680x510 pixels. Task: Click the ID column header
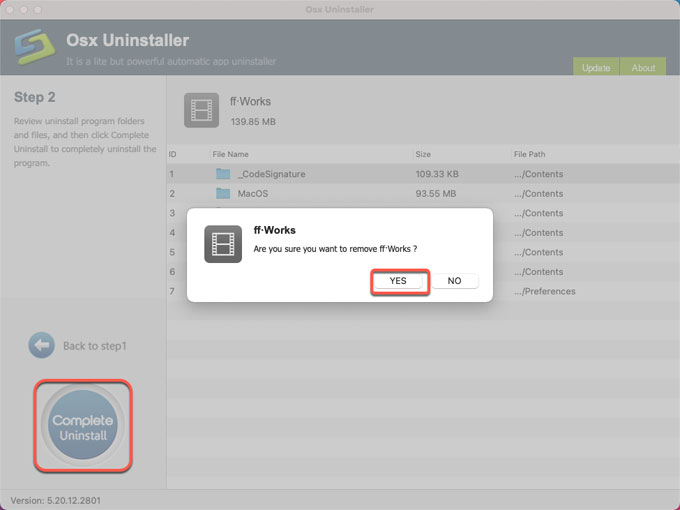(x=172, y=154)
